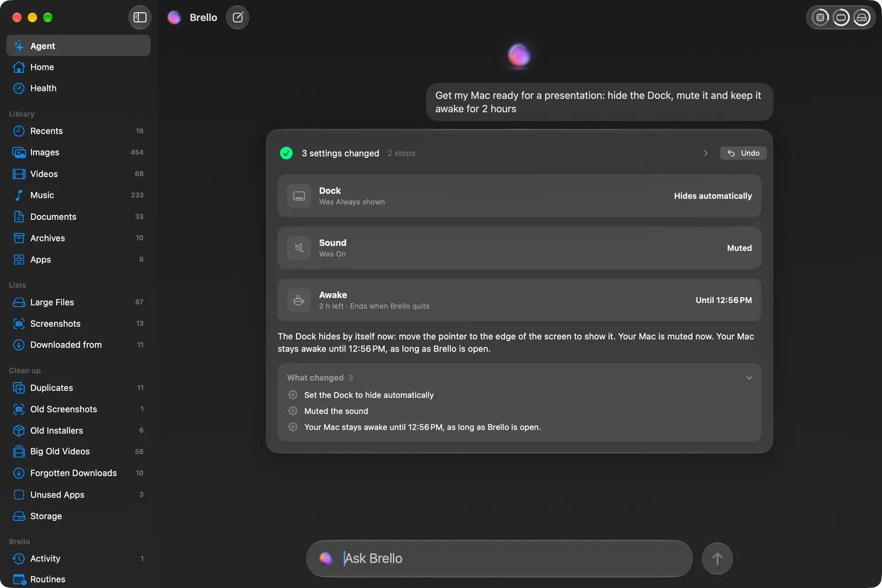Open Archives library
This screenshot has width=882, height=588.
point(78,238)
